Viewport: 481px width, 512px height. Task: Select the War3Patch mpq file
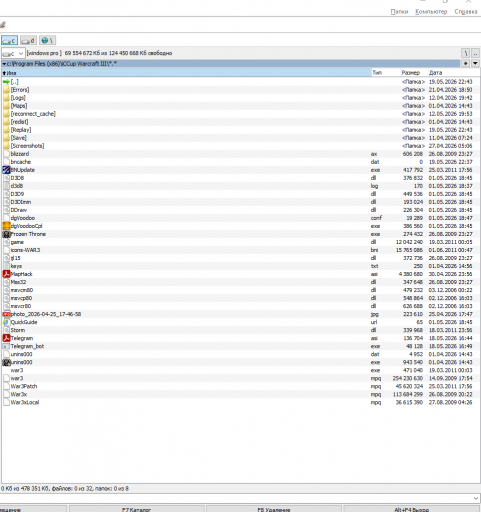click(240, 386)
